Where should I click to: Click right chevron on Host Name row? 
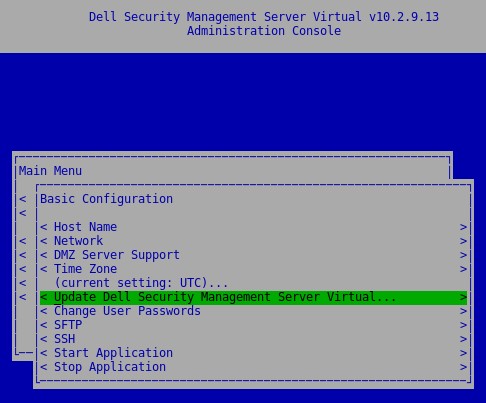463,227
